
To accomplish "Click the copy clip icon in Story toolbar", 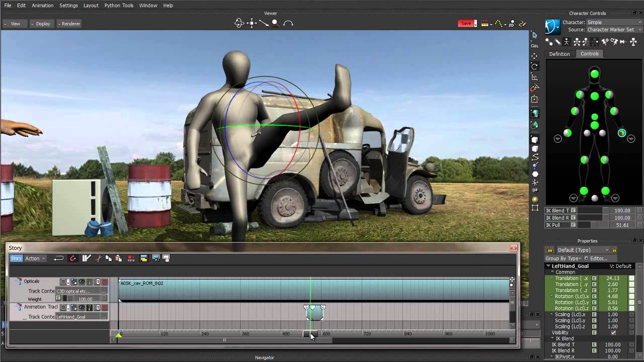I will [x=108, y=257].
